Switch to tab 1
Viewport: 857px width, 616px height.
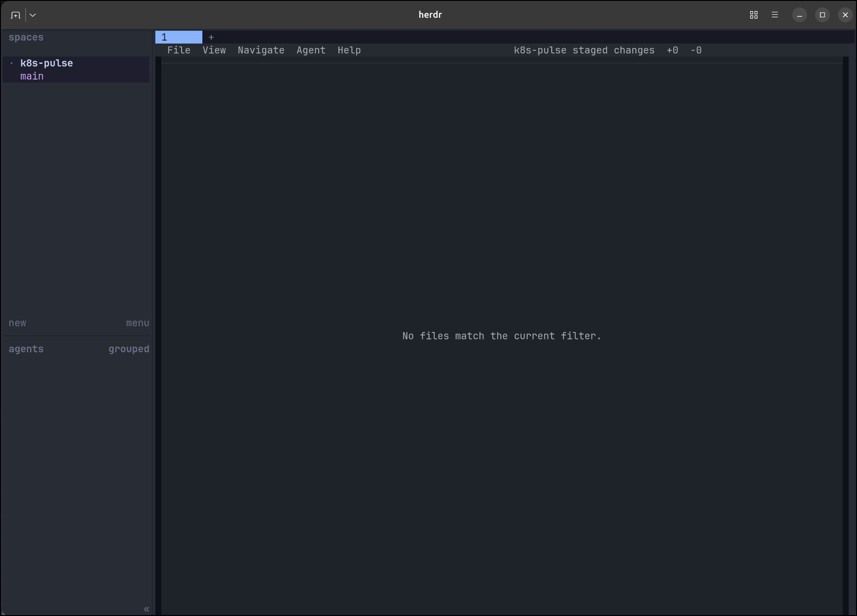pyautogui.click(x=179, y=37)
